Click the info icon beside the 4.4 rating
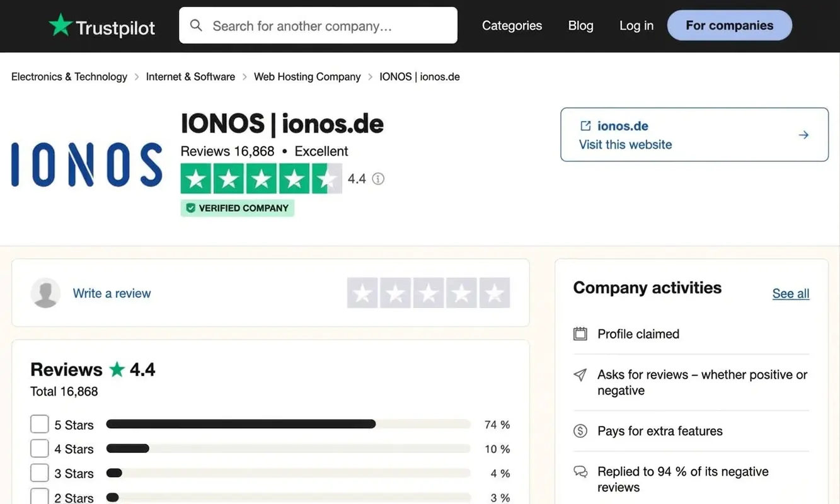 click(x=377, y=179)
